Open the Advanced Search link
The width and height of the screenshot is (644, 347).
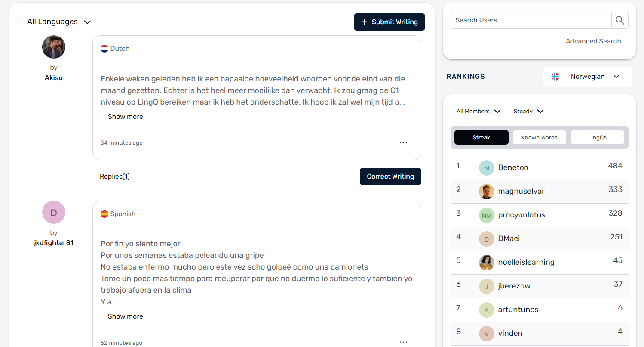point(593,41)
